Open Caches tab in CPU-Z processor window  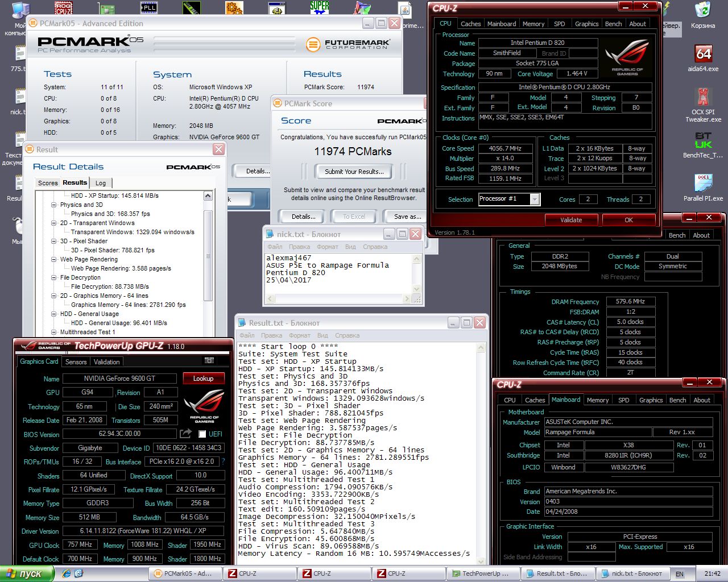pos(471,24)
